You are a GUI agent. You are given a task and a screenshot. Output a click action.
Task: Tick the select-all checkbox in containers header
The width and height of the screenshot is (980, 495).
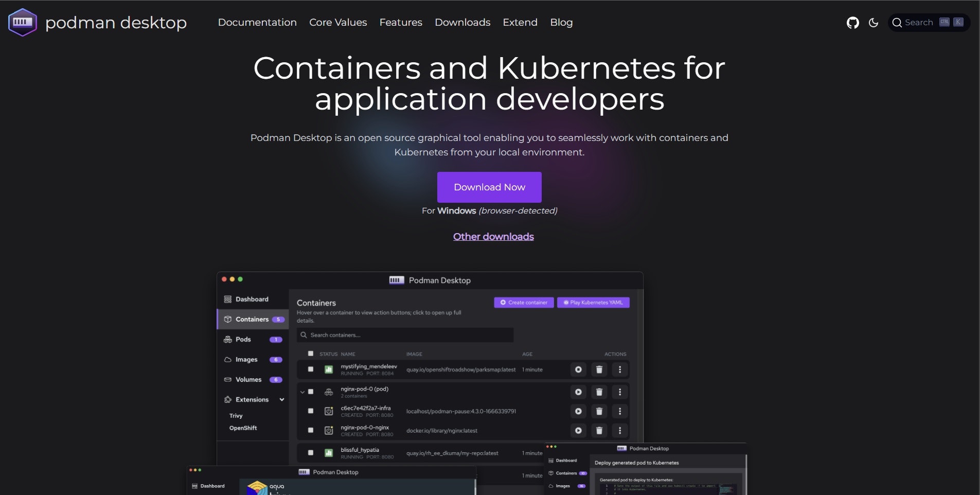(x=311, y=353)
